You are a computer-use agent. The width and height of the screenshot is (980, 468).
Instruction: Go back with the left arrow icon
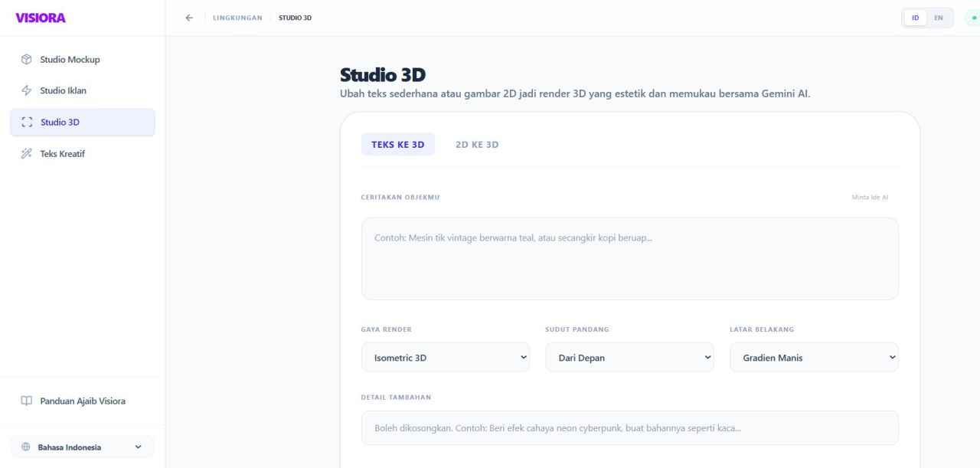point(189,18)
